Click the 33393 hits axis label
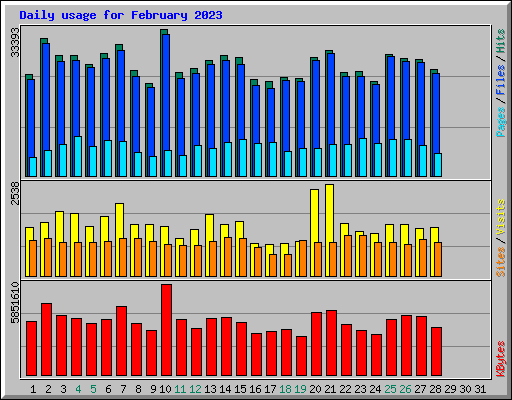The image size is (512, 400). pyautogui.click(x=15, y=42)
